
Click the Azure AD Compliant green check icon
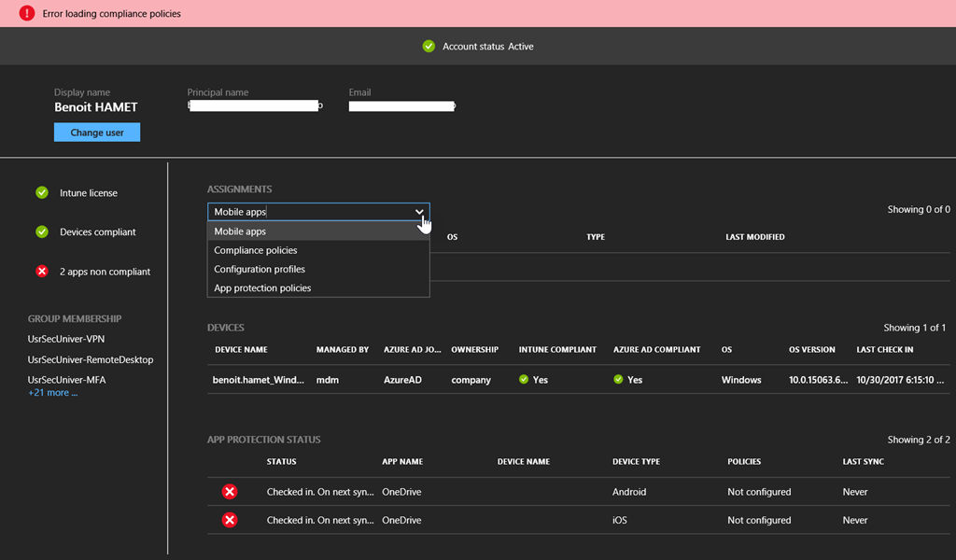(x=618, y=380)
